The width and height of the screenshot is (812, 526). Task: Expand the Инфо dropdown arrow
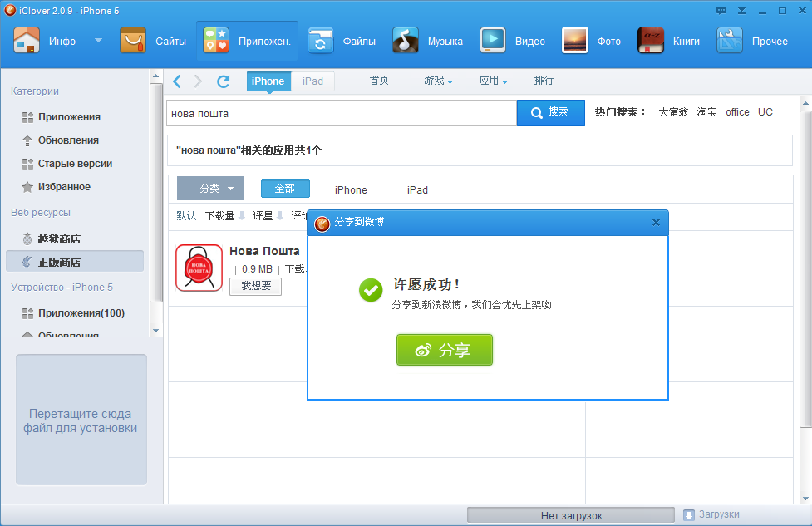click(98, 41)
